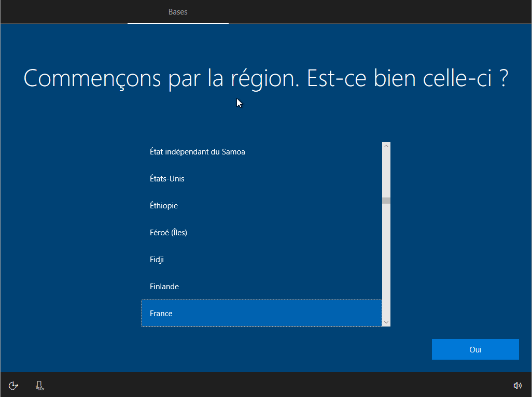Click the scrollbar thumb
The height and width of the screenshot is (397, 532).
[386, 200]
